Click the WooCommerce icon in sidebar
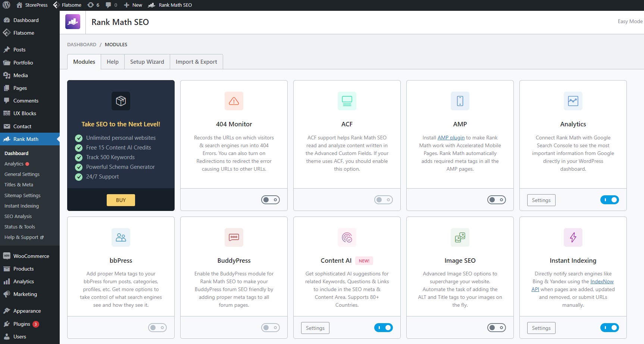The width and height of the screenshot is (644, 344). [x=7, y=256]
